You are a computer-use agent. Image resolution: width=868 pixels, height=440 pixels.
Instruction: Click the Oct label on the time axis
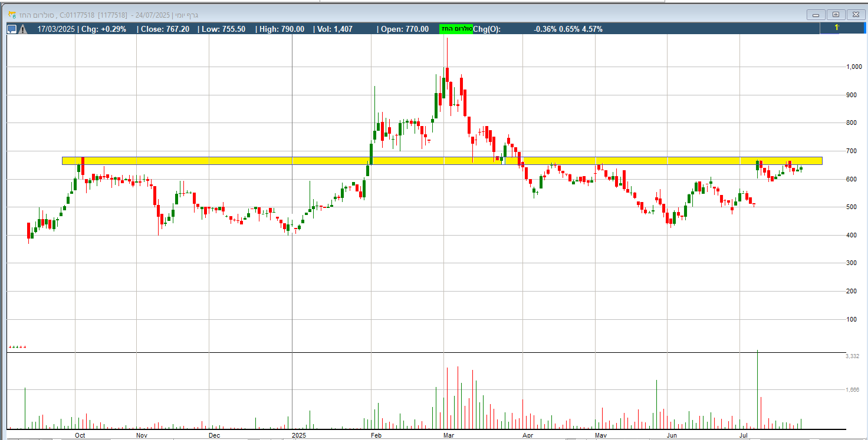point(80,435)
